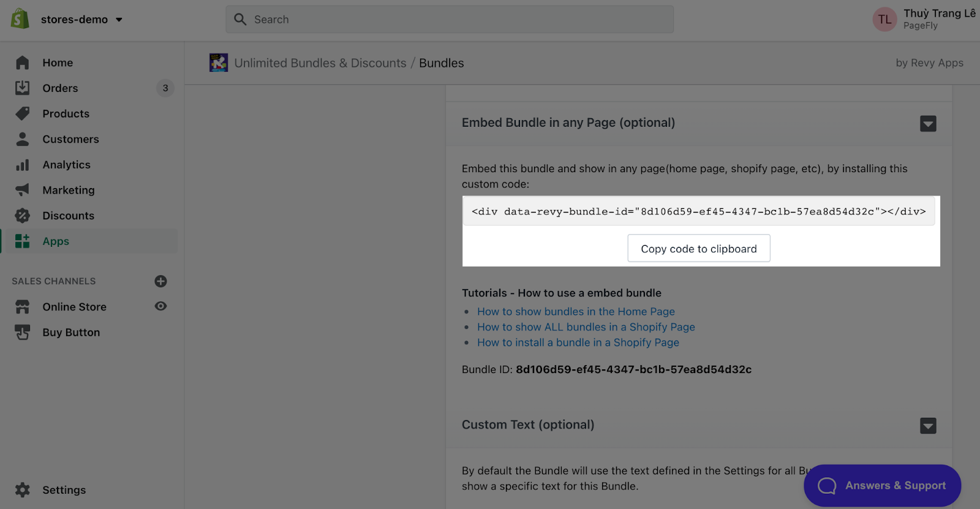Click the chat bubble icon in Answers & Support
The image size is (980, 509).
(x=827, y=486)
